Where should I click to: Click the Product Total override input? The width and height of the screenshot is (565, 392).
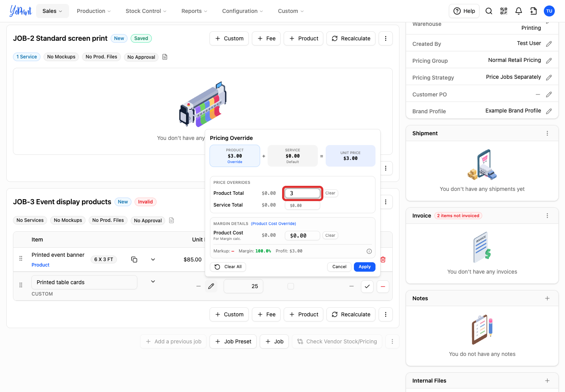tap(303, 193)
